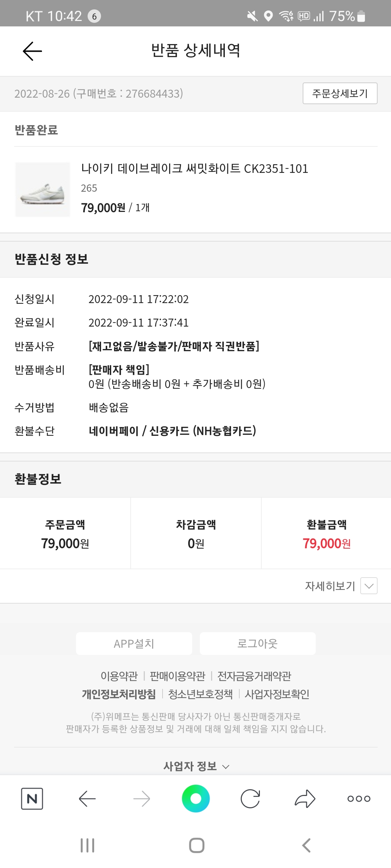Tap the APP설치 button

[134, 643]
